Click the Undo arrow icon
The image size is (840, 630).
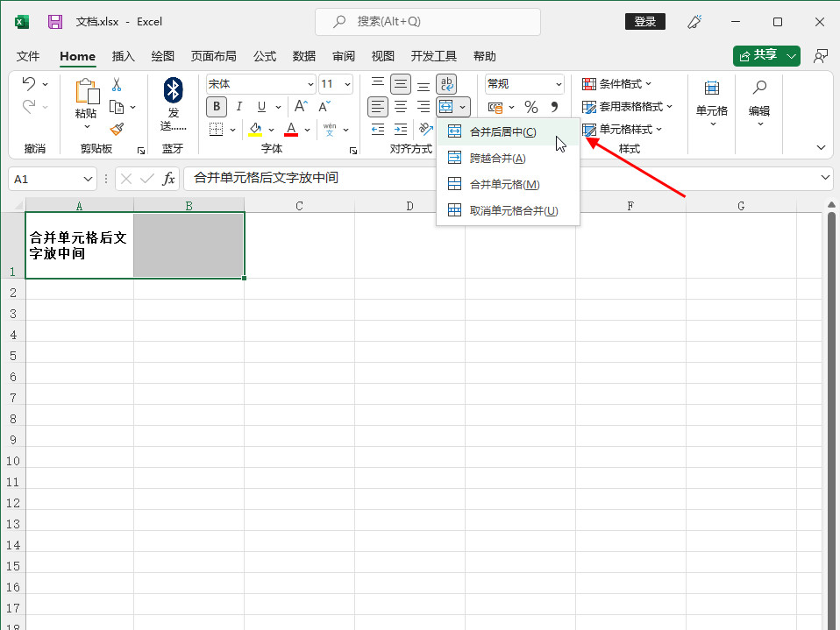29,83
